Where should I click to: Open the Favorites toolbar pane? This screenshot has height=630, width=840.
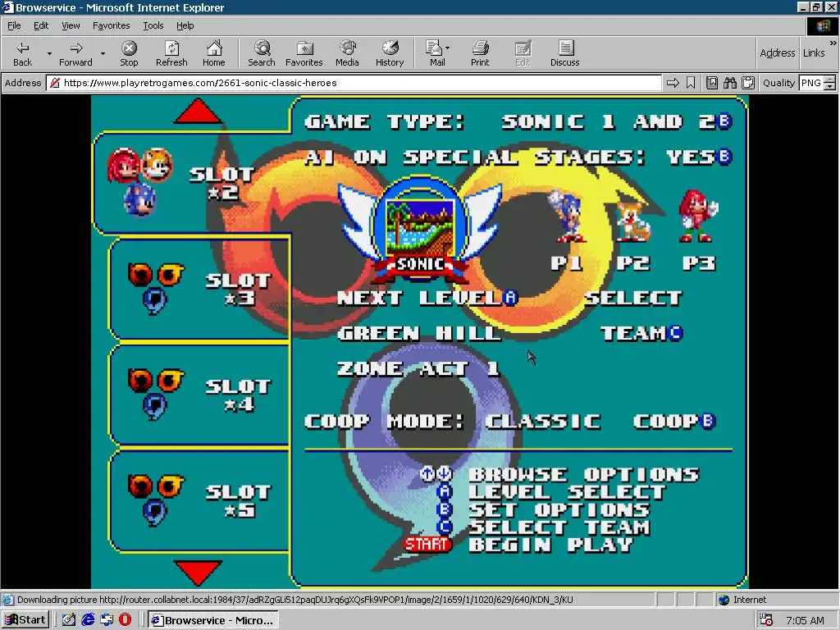coord(304,53)
